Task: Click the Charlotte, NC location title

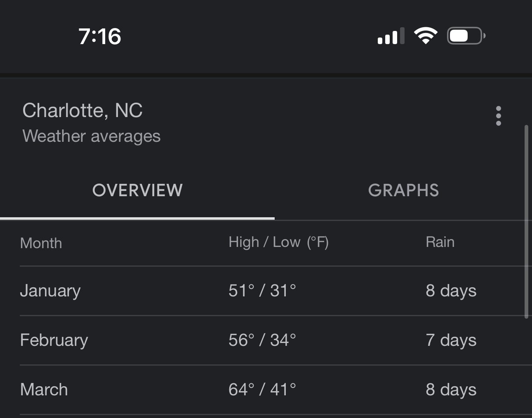Action: point(82,110)
